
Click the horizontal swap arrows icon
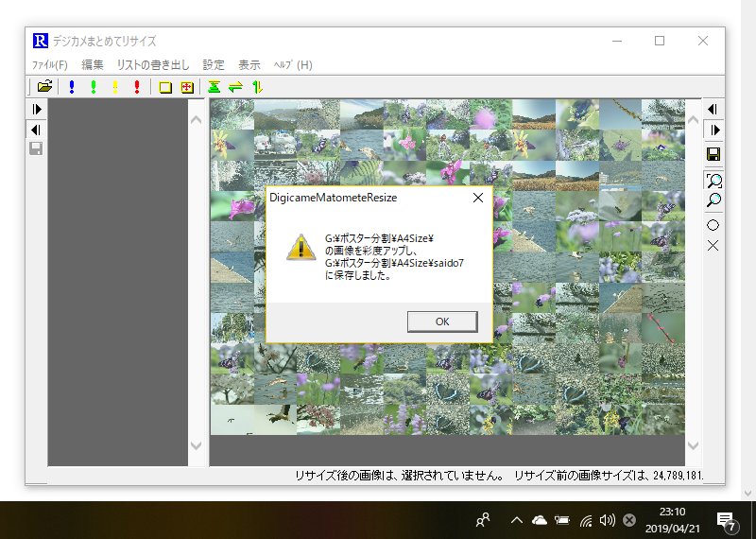tap(235, 87)
